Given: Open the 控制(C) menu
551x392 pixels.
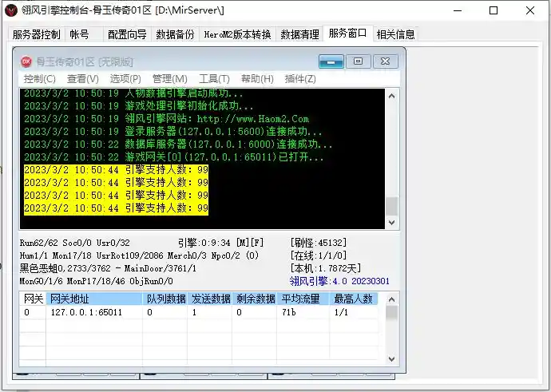Looking at the screenshot, I should tap(39, 79).
